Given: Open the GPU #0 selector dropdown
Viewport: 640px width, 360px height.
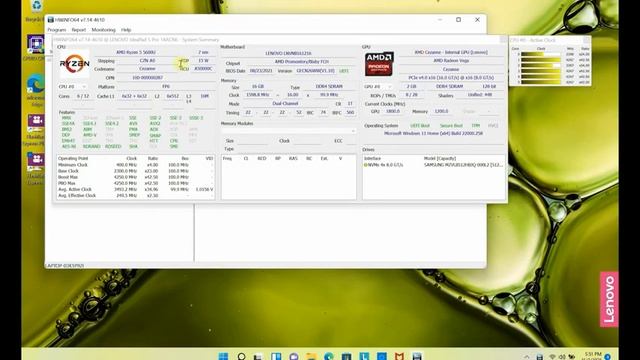Looking at the screenshot, I should (378, 87).
